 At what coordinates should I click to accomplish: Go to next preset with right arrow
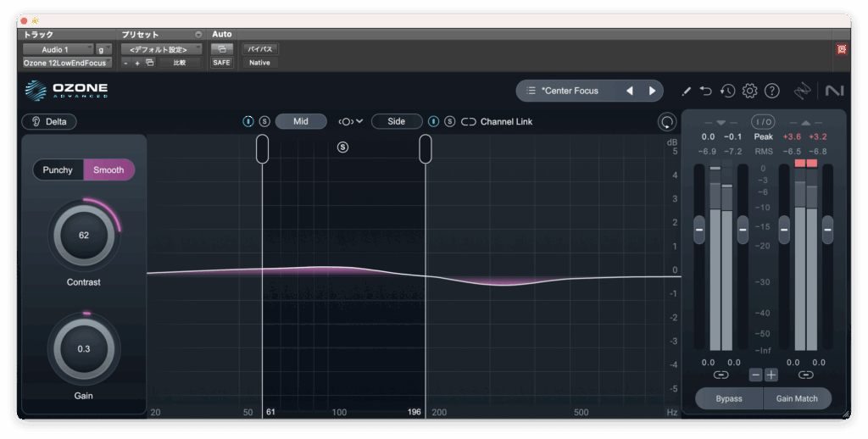click(x=652, y=91)
